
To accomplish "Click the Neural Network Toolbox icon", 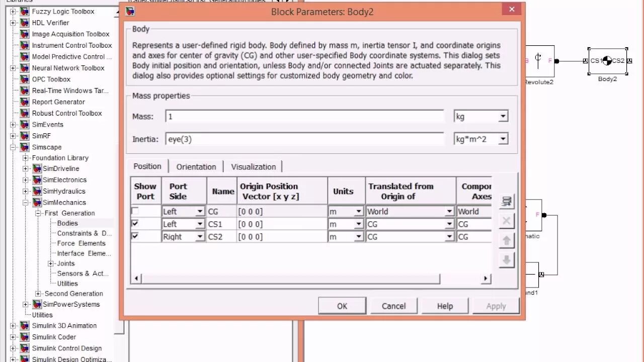I will click(25, 68).
